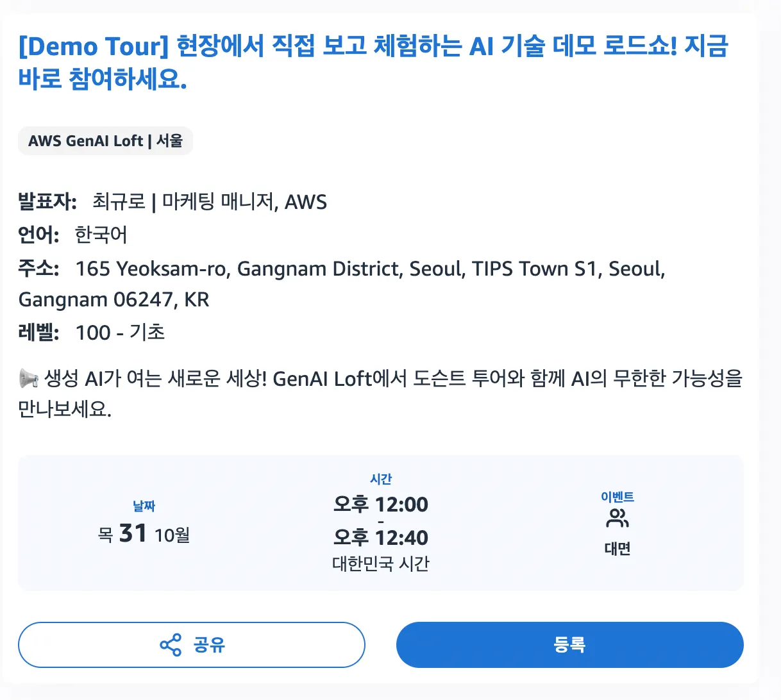Select the 오후 12:40 end time
The width and height of the screenshot is (781, 700).
(380, 538)
